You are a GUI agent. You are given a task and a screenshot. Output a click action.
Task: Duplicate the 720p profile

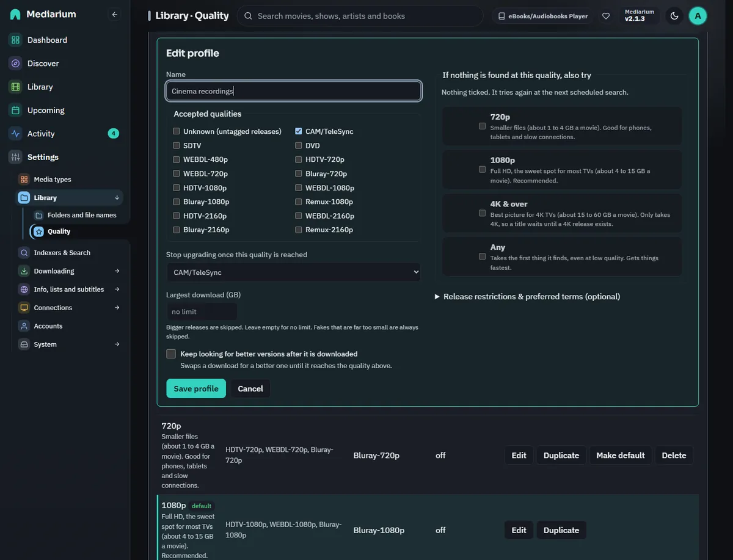point(561,456)
